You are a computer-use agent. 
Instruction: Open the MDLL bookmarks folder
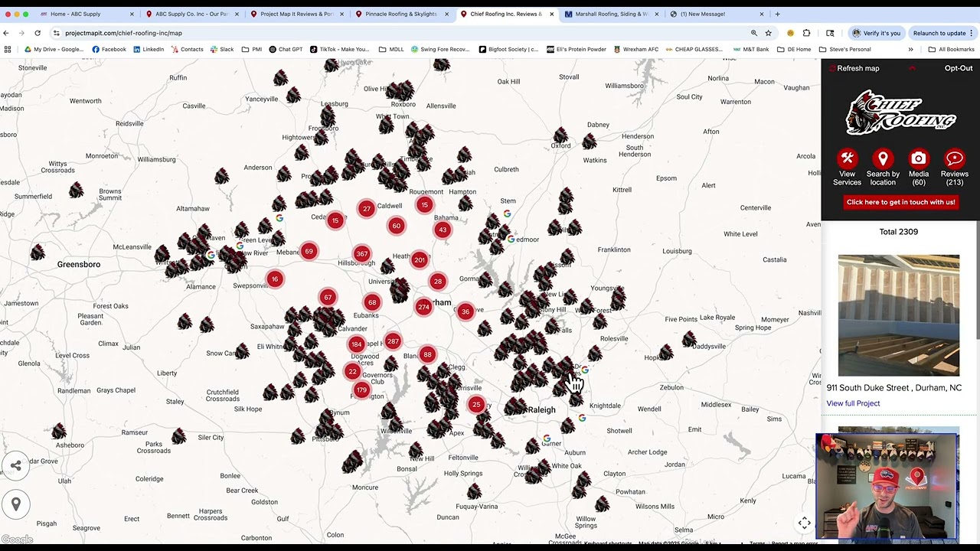click(391, 49)
